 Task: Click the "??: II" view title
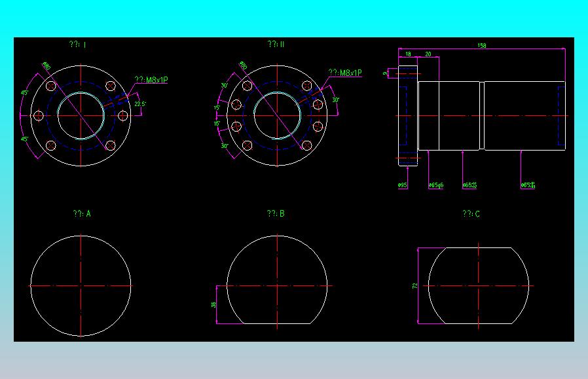tap(276, 45)
